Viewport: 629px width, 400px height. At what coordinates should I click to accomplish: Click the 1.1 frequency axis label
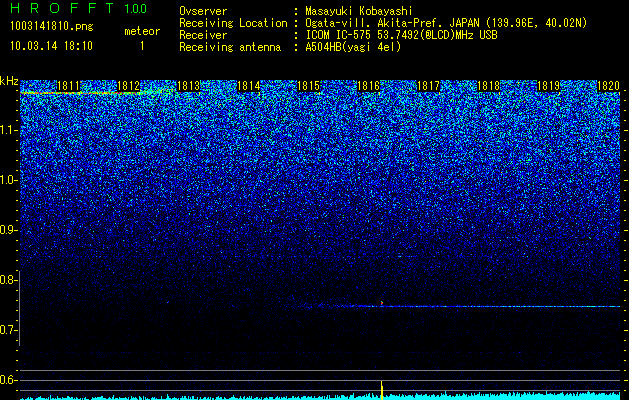click(8, 130)
